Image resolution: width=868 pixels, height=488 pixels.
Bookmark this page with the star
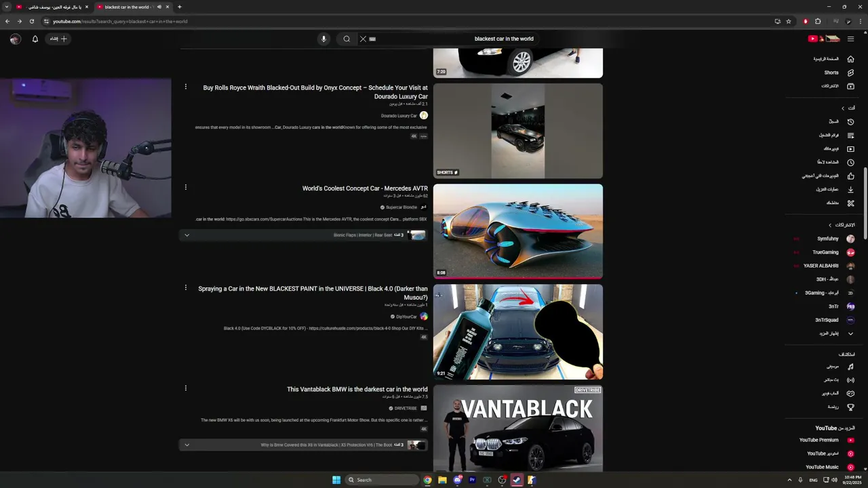coord(789,21)
